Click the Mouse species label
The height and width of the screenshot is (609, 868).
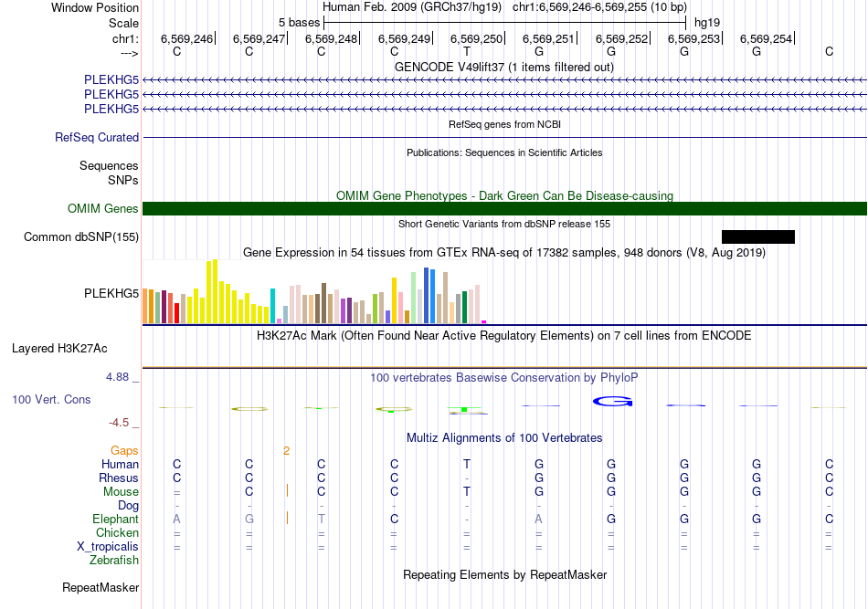121,492
